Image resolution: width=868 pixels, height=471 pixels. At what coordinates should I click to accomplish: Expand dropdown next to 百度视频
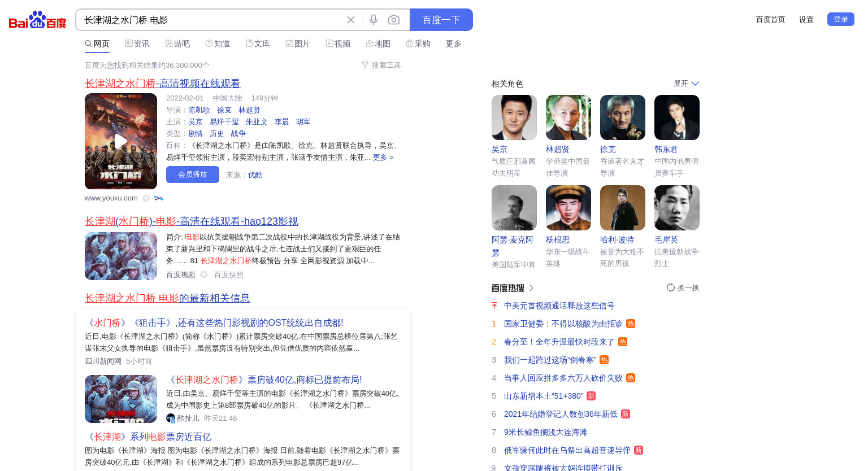pyautogui.click(x=203, y=275)
